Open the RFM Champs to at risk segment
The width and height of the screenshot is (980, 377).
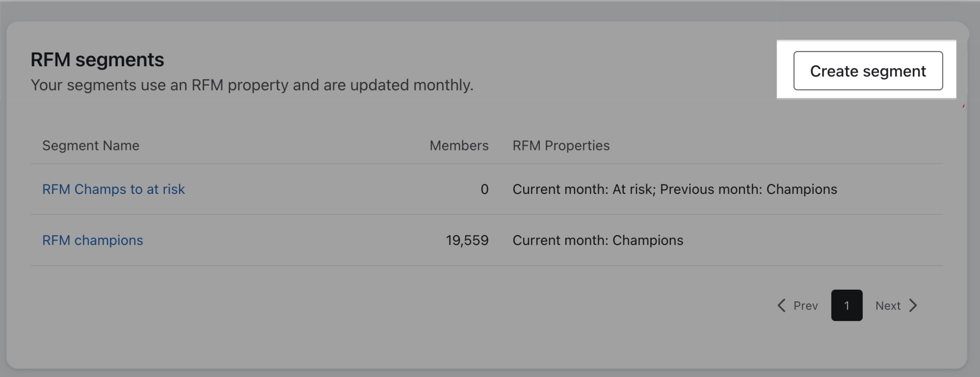point(113,189)
